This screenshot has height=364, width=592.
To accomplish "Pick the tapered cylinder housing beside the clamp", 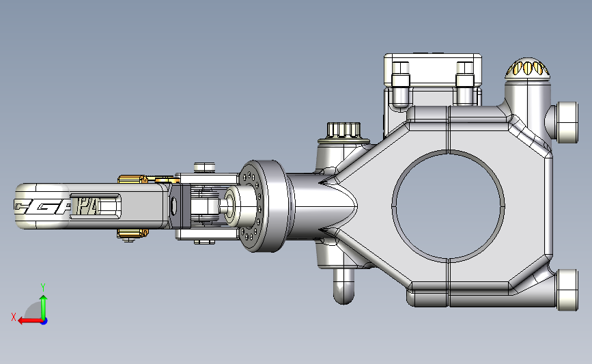I will [x=323, y=206].
